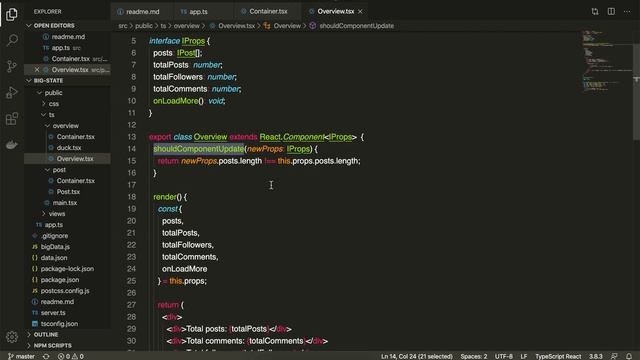Select Container.tsx in Open Editors list

tap(70, 59)
